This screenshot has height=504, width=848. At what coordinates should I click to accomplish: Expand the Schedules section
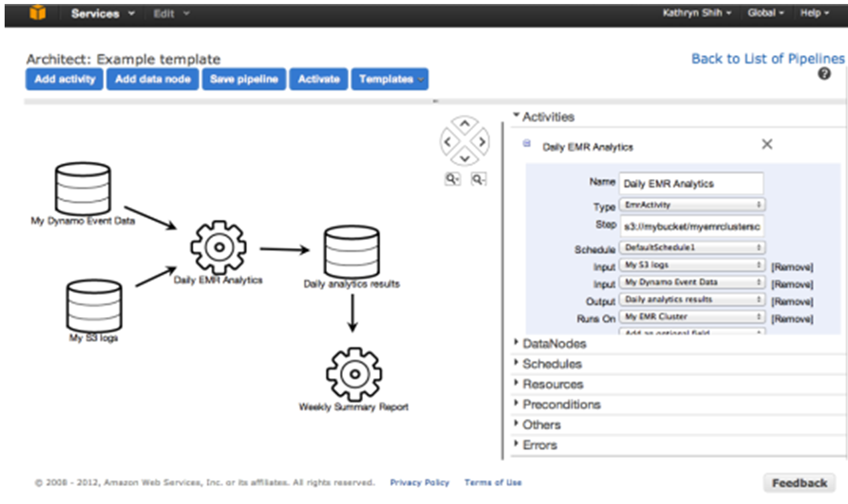(548, 364)
